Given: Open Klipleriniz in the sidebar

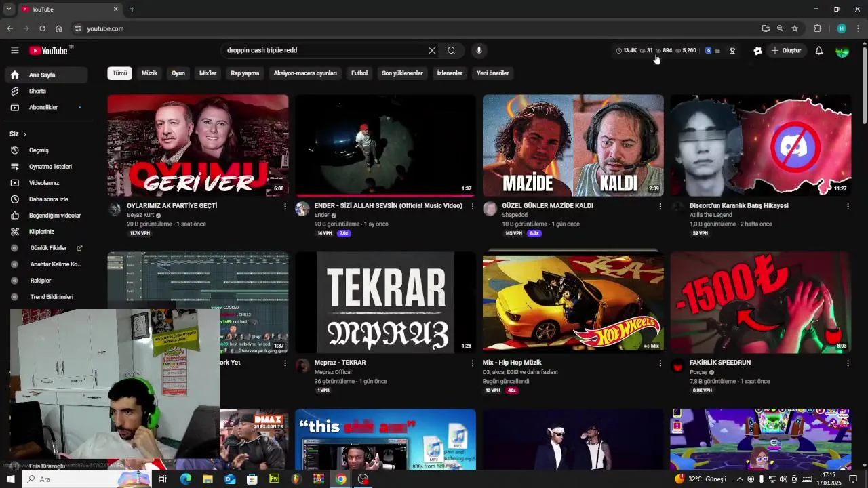Looking at the screenshot, I should [46, 232].
